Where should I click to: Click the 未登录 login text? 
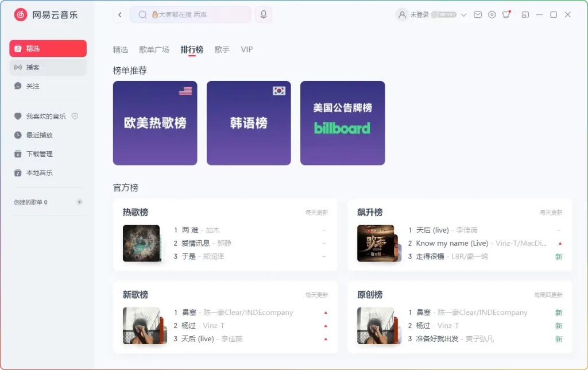419,14
